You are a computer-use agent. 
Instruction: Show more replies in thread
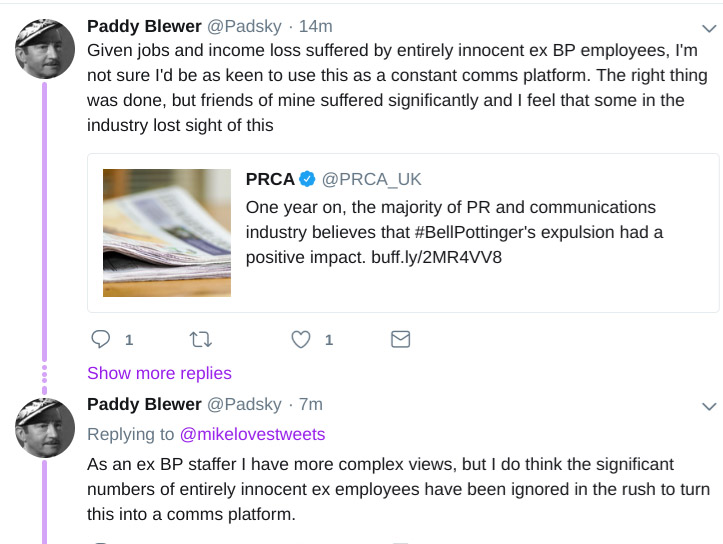click(x=159, y=373)
